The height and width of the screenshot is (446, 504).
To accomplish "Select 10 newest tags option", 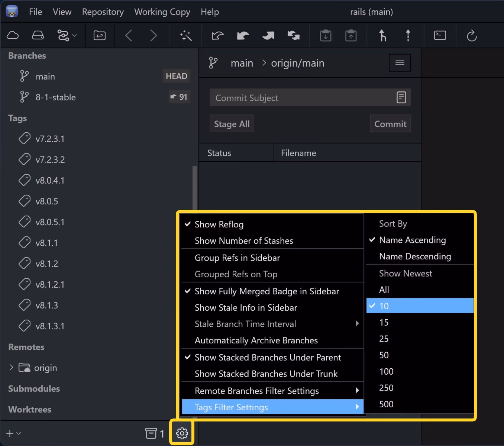I will (420, 306).
